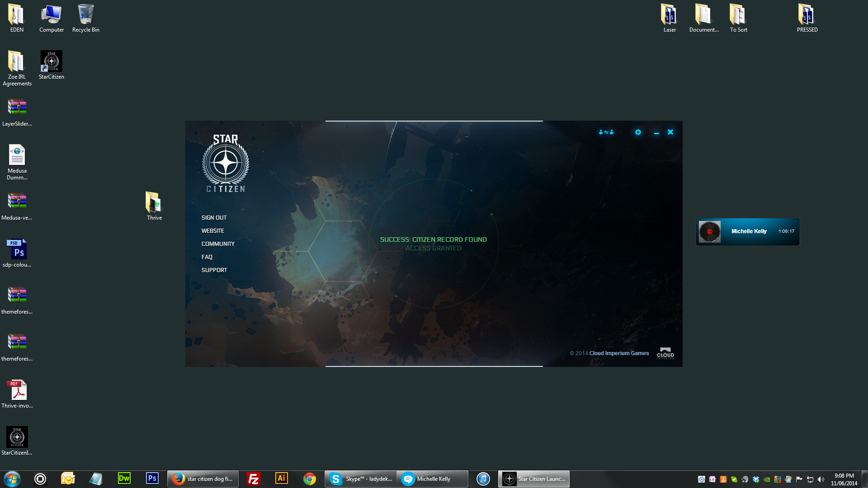Screen dimensions: 868x488
Task: Open Chrome from the taskbar
Action: coord(310,479)
